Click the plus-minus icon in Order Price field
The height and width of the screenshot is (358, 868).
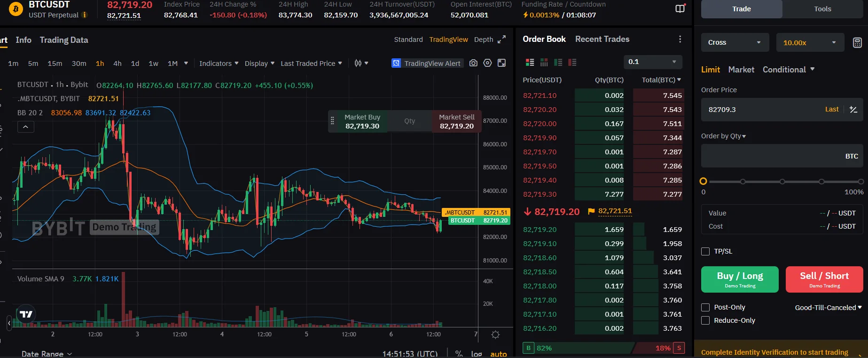853,110
